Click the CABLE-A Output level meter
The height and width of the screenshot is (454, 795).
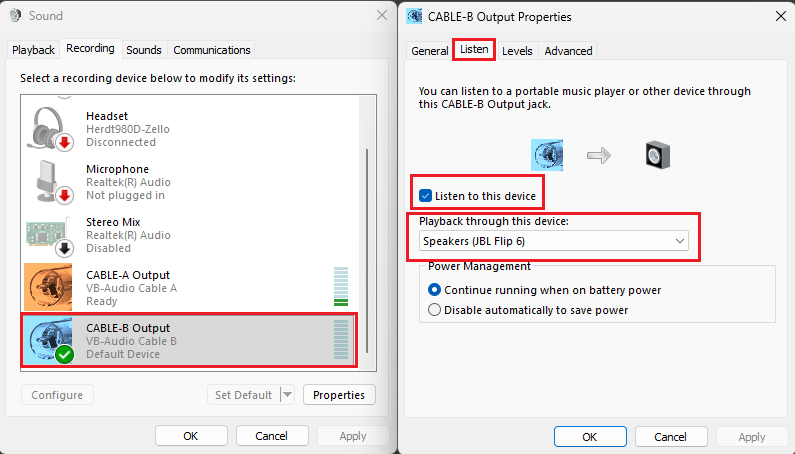tap(341, 287)
